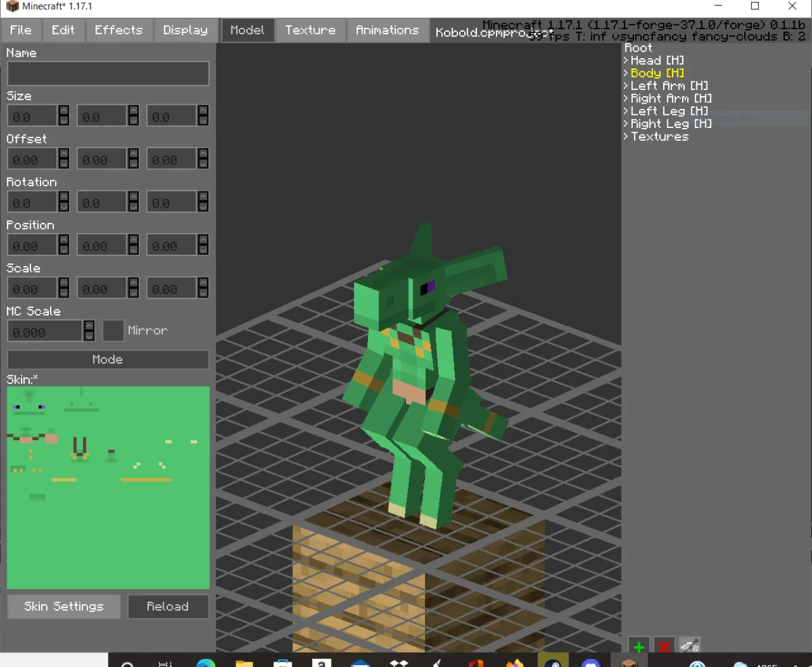Expand the Left Leg part arrow
The width and height of the screenshot is (812, 667).
(x=626, y=112)
